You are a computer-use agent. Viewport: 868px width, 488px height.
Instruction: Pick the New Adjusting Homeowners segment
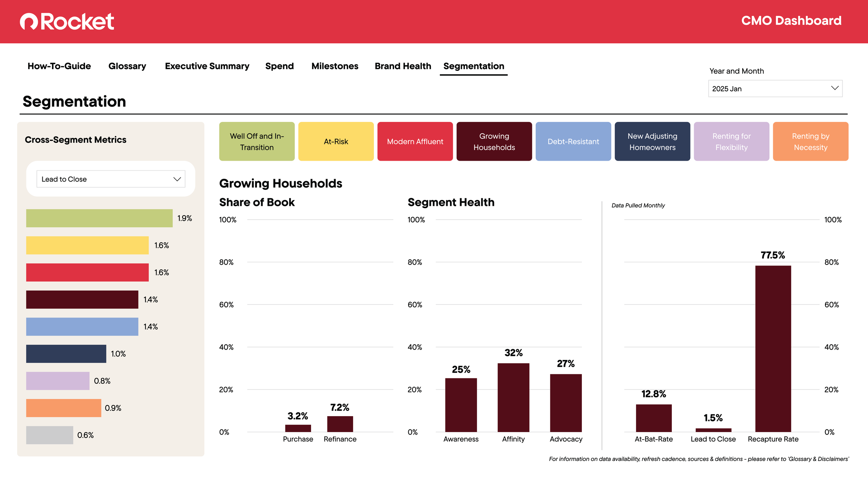652,141
